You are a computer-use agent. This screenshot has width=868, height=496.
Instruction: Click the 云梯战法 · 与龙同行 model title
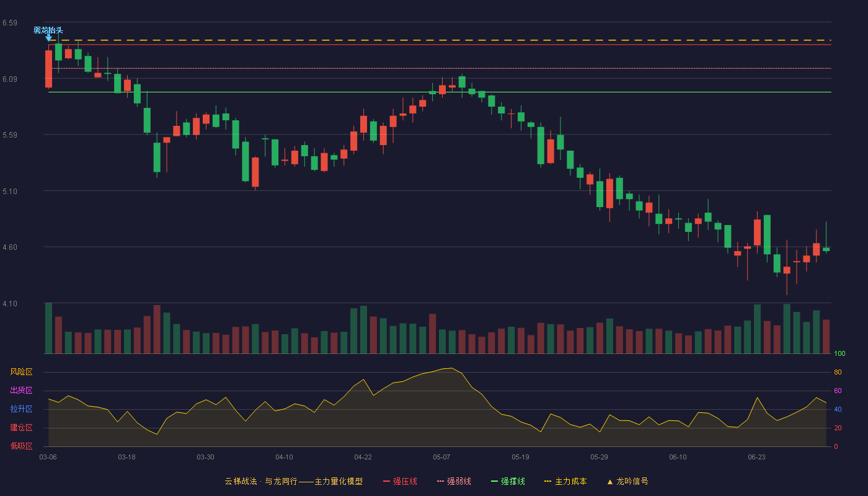point(294,481)
